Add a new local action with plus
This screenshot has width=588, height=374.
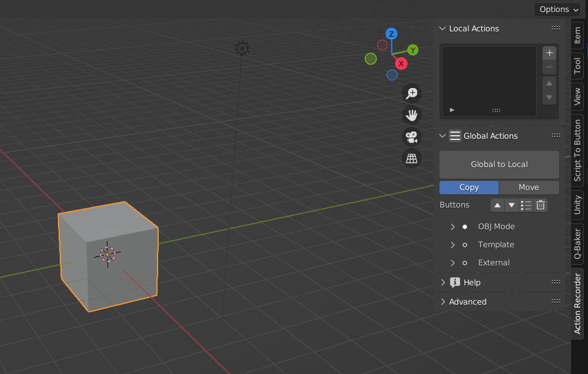click(549, 52)
